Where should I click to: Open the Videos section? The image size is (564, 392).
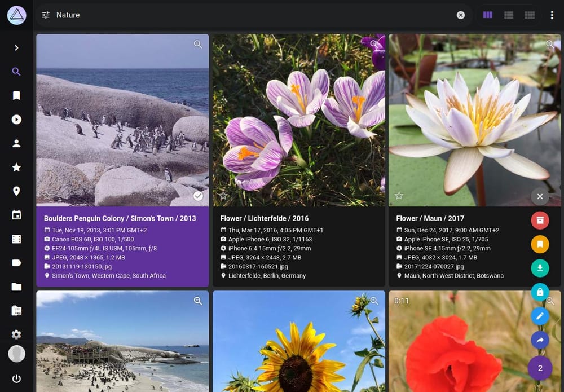tap(16, 120)
